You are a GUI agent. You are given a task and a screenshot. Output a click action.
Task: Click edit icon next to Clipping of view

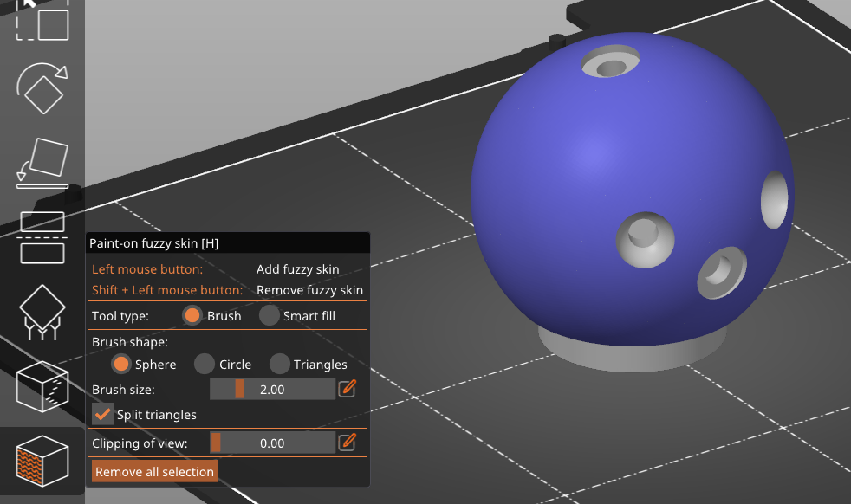coord(347,443)
